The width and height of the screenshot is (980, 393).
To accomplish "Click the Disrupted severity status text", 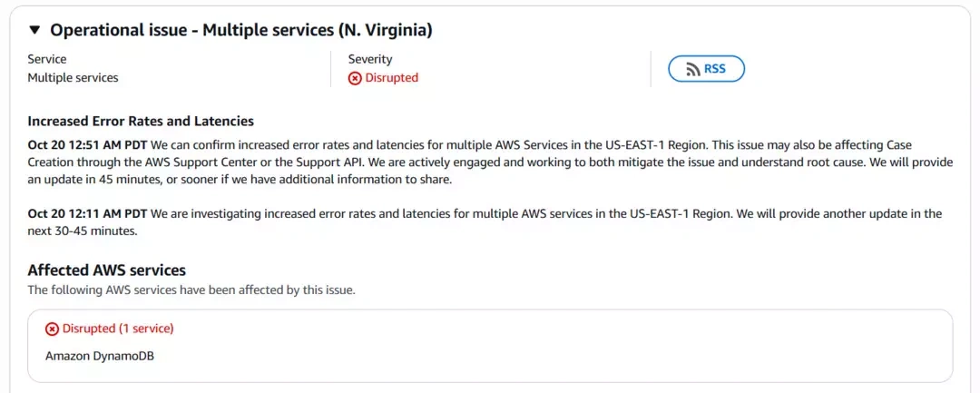I will coord(391,78).
